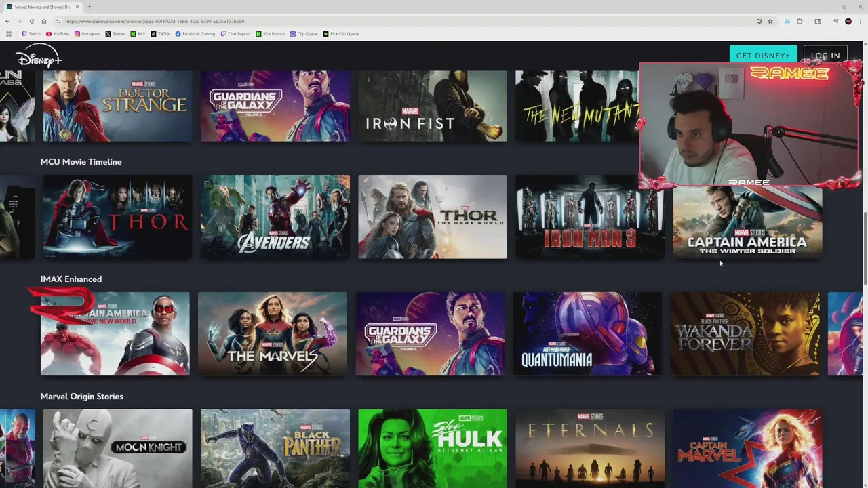868x488 pixels.
Task: Open the browser side panel icon
Action: [818, 21]
